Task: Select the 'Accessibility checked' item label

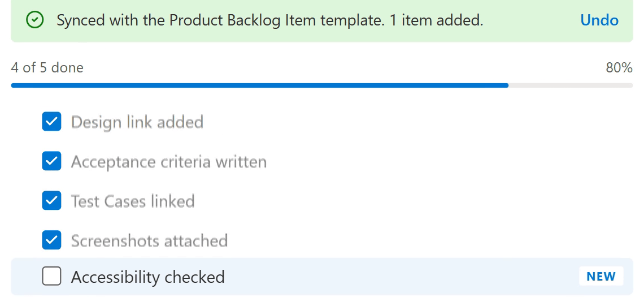Action: (148, 277)
